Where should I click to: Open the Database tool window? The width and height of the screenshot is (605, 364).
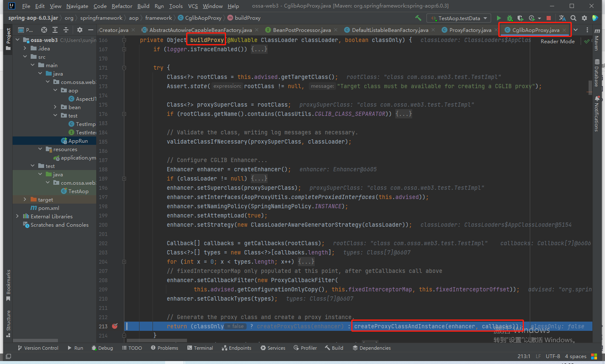[x=597, y=73]
